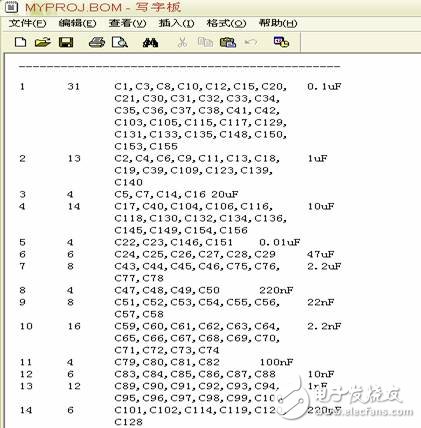Save the document using the floppy disk icon
Image resolution: width=421 pixels, height=428 pixels.
click(x=66, y=42)
